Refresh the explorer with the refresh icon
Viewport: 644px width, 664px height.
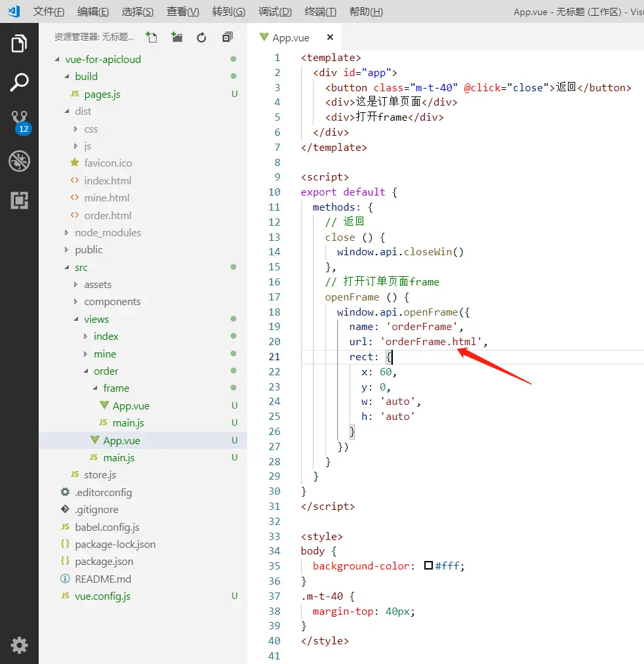point(201,37)
